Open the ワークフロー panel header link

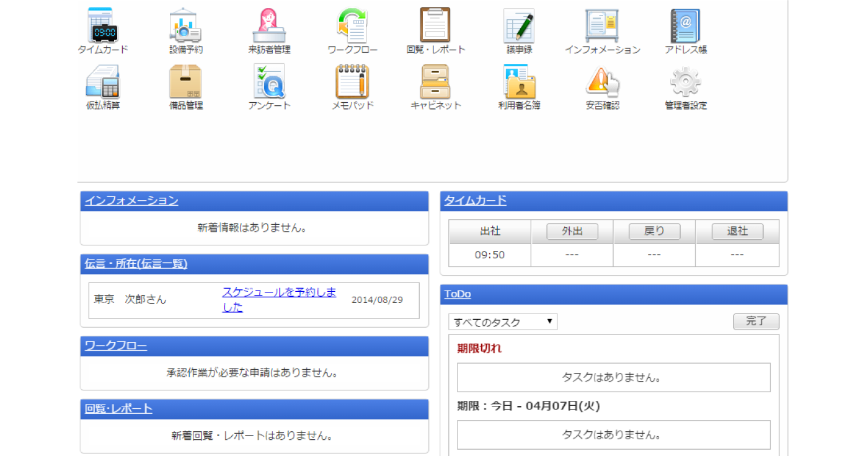(x=116, y=346)
